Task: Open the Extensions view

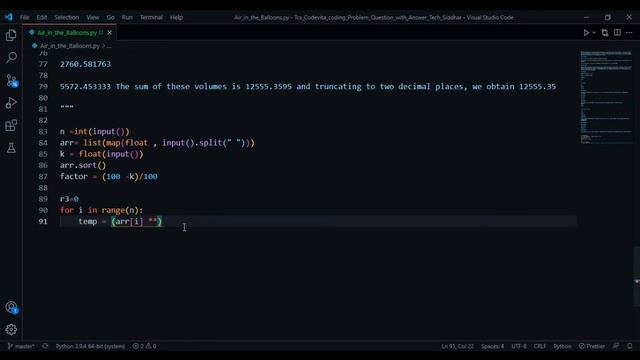Action: [11, 125]
